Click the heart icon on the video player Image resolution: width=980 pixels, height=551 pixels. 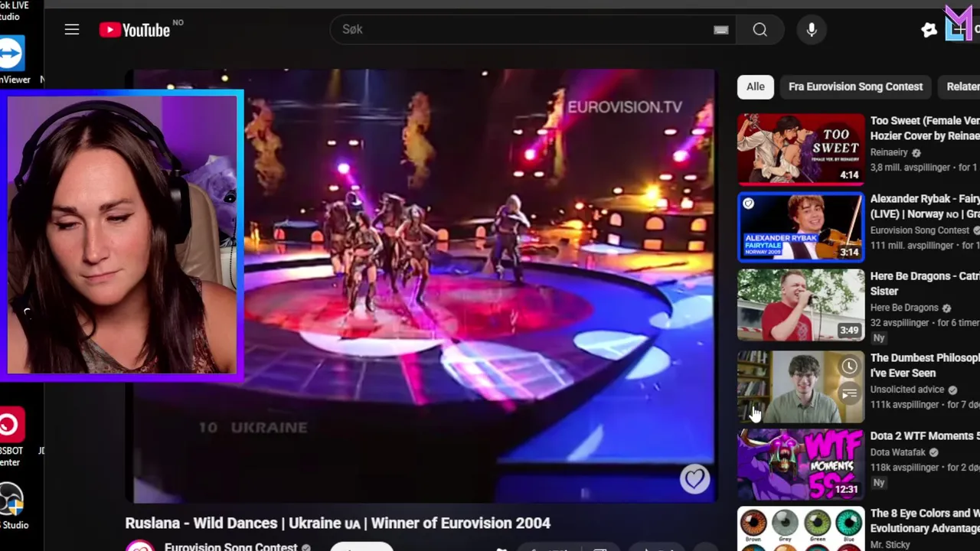694,479
